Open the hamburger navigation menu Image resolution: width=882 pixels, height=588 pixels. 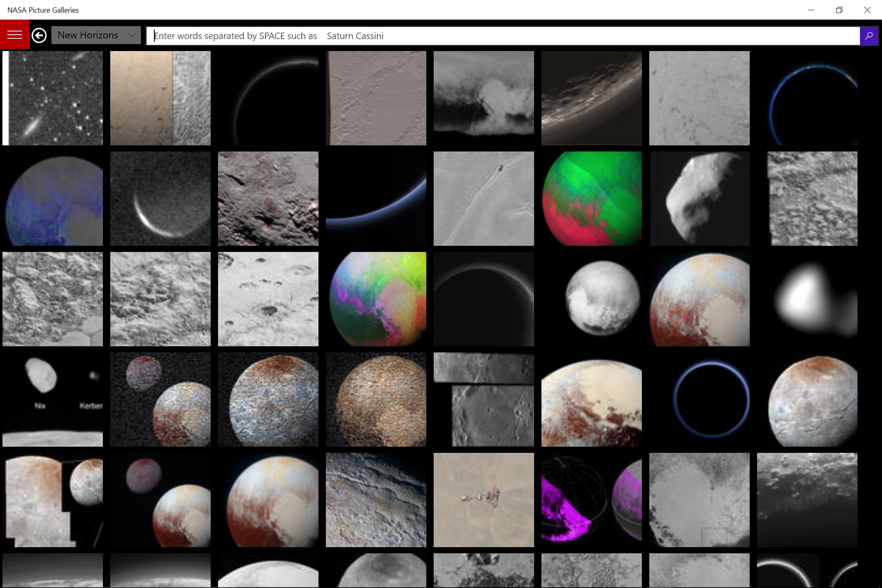click(15, 34)
